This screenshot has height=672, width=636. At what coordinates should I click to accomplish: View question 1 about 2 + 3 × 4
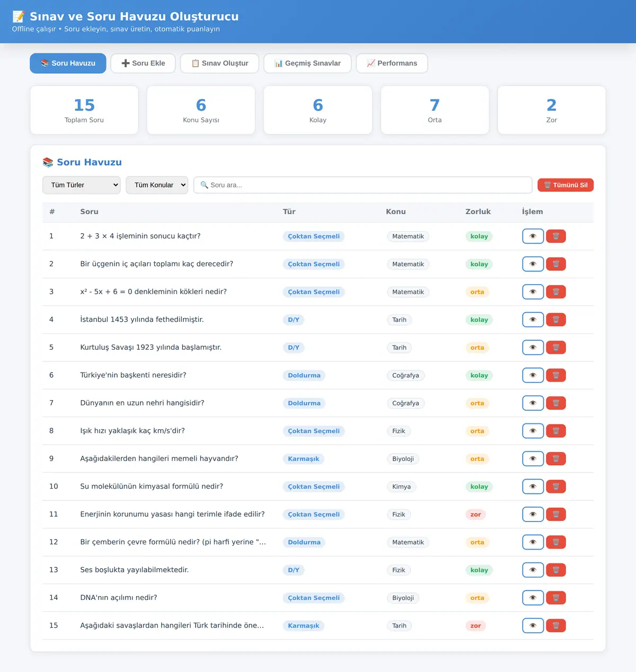click(x=533, y=236)
